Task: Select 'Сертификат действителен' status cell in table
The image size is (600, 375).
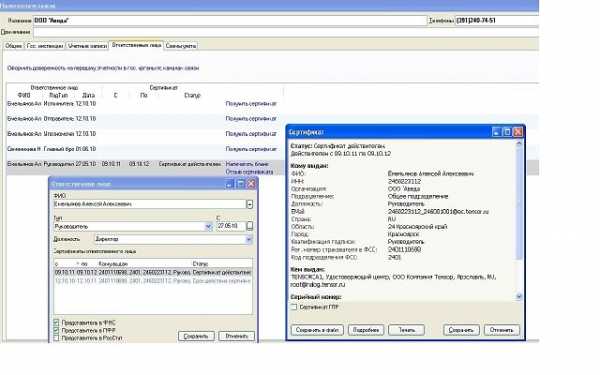Action: [x=190, y=164]
